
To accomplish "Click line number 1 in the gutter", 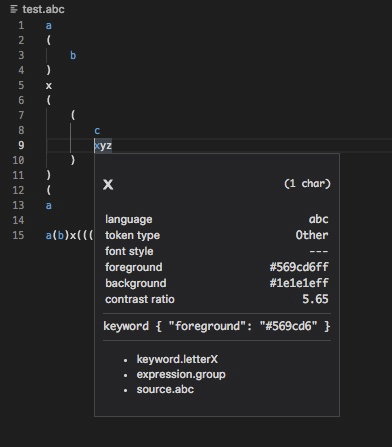I will pos(21,25).
